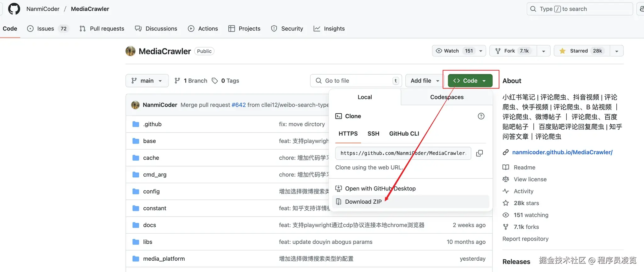Screen dimensions: 644x272
Task: Click the tag icon next to 0 Tags
Action: pos(215,81)
